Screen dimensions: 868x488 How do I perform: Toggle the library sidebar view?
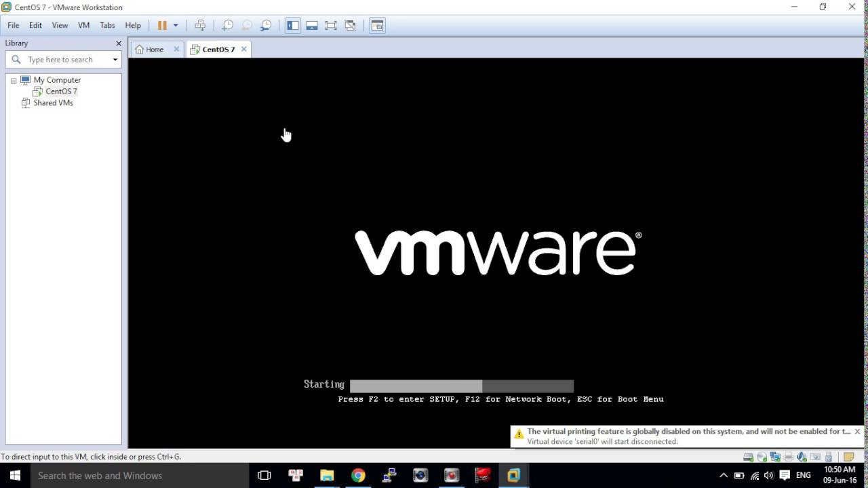pyautogui.click(x=293, y=25)
